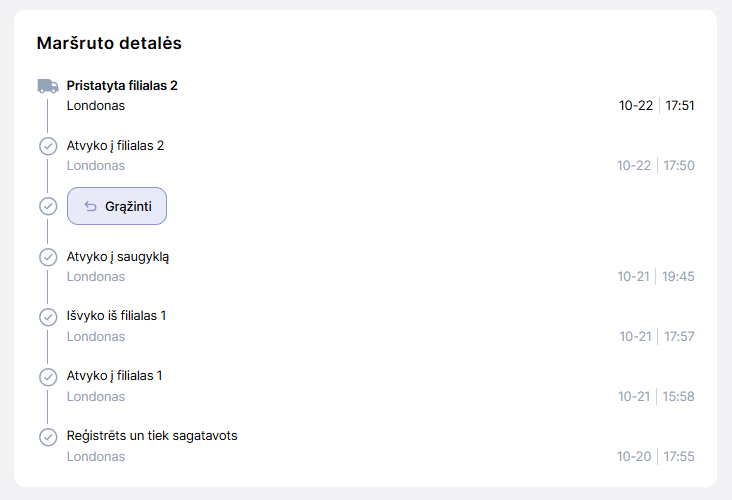Click checkmark icon beside Atvyko į filialas 2

[47, 146]
